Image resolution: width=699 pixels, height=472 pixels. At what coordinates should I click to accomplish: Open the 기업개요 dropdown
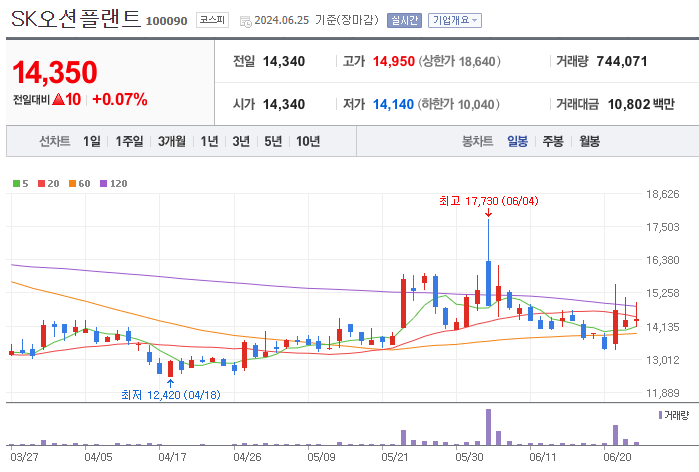pos(455,21)
